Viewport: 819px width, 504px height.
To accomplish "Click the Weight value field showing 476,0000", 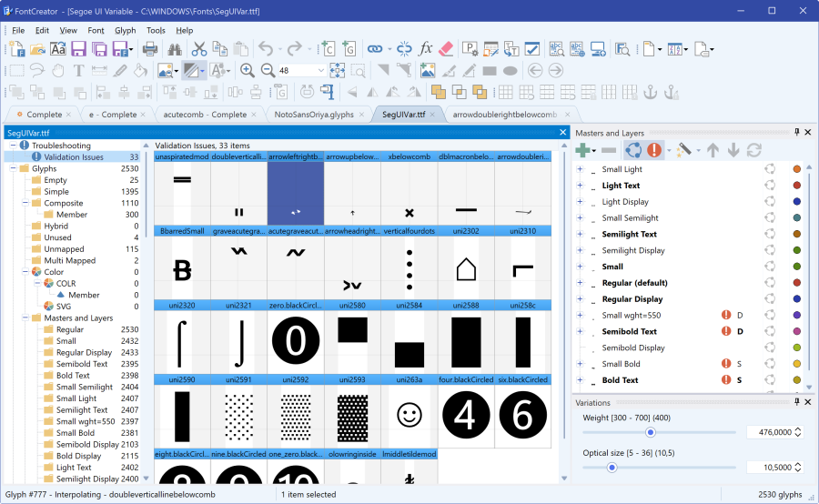I will (770, 432).
